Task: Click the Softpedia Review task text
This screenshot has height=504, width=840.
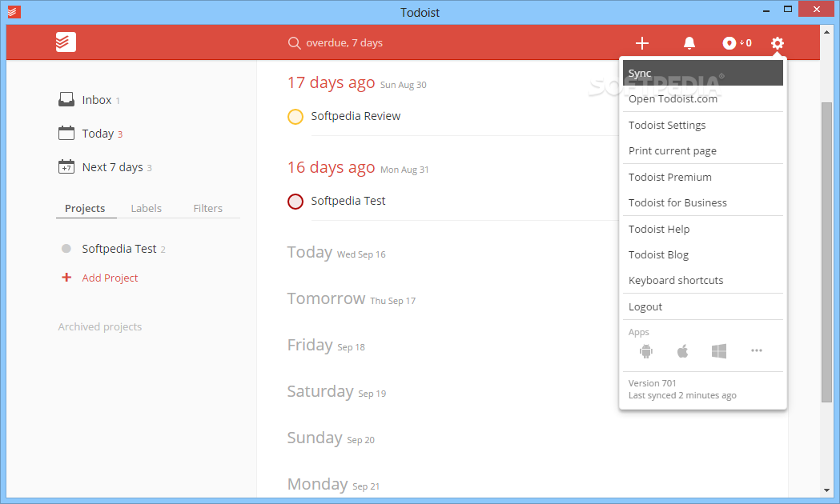Action: tap(356, 116)
